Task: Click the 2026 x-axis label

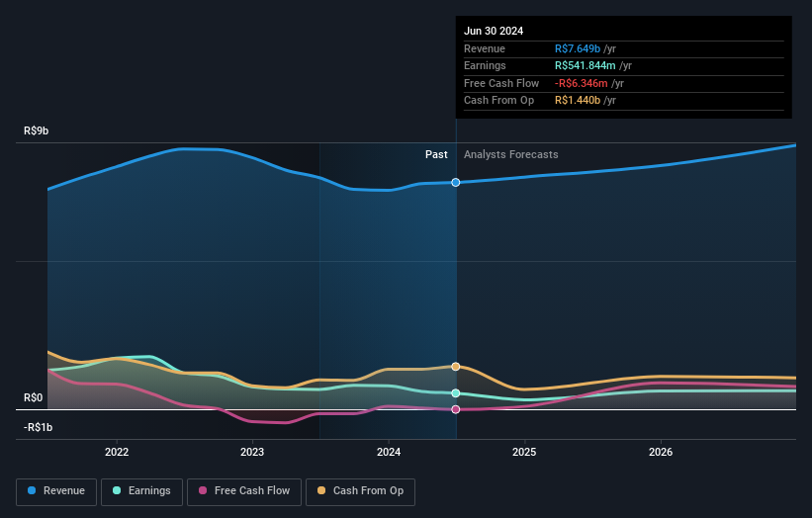Action: point(661,452)
